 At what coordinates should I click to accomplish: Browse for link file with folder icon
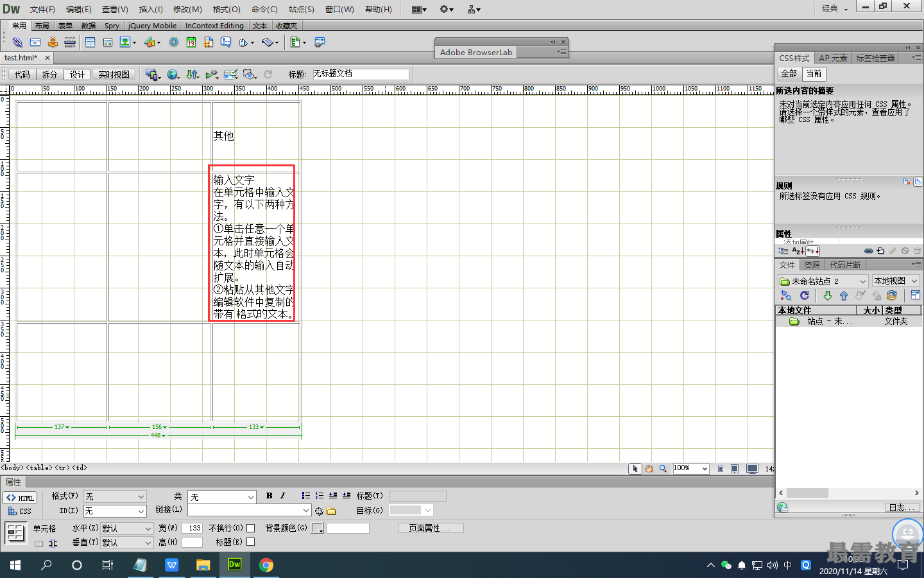tap(331, 511)
